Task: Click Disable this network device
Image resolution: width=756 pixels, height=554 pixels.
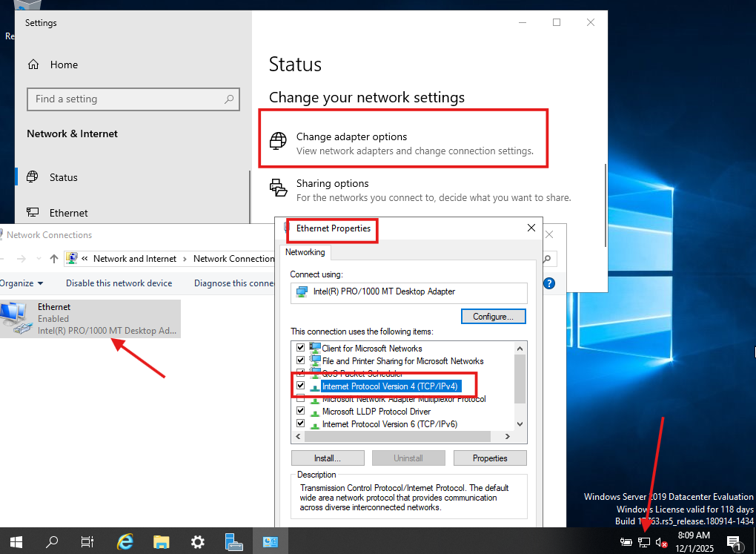Action: point(119,283)
